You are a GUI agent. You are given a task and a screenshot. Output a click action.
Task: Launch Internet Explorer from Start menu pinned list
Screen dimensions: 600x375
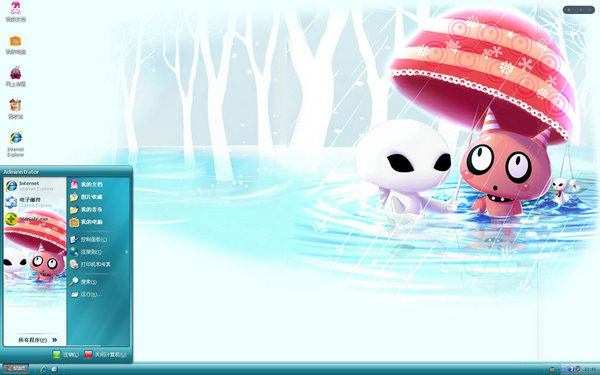(29, 186)
